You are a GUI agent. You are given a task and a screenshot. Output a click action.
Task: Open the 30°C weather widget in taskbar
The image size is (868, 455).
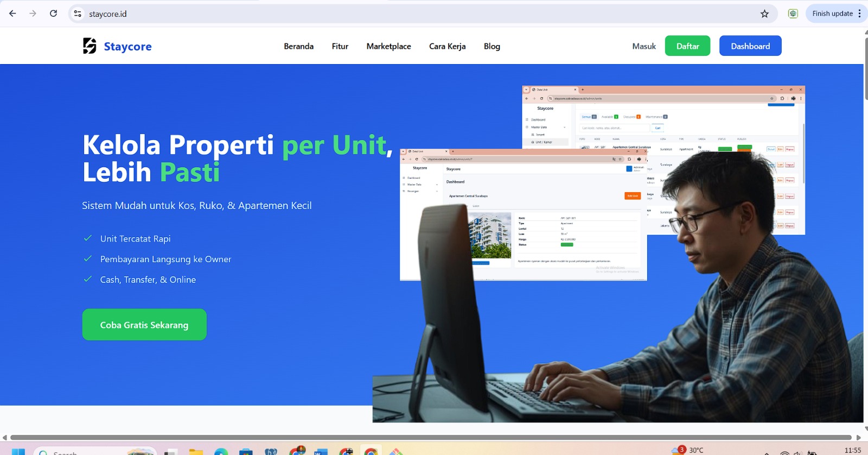pyautogui.click(x=687, y=450)
